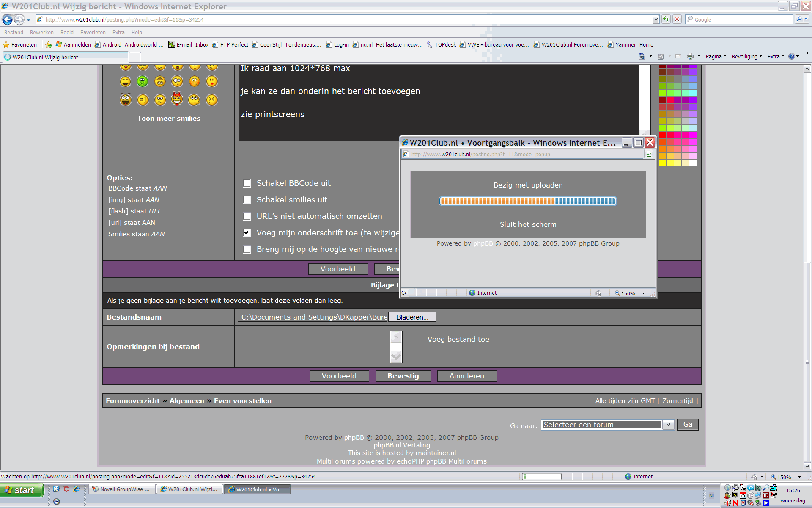Insert the green sick smiley
The height and width of the screenshot is (508, 812).
[x=143, y=81]
